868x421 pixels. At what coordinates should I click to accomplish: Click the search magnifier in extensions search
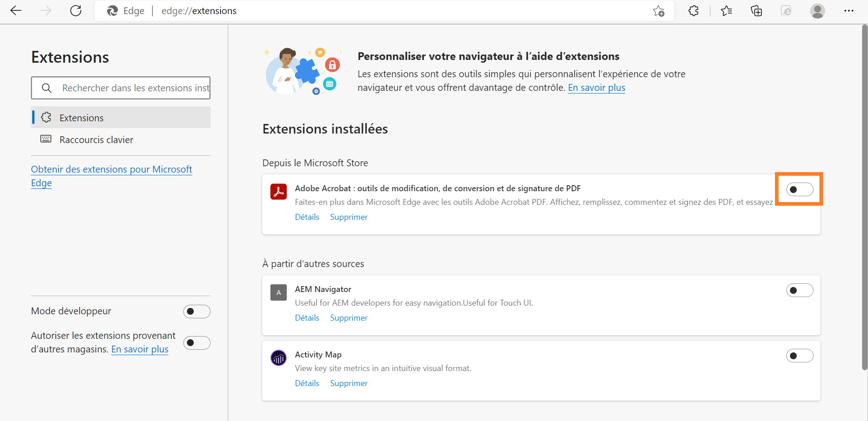(x=47, y=88)
